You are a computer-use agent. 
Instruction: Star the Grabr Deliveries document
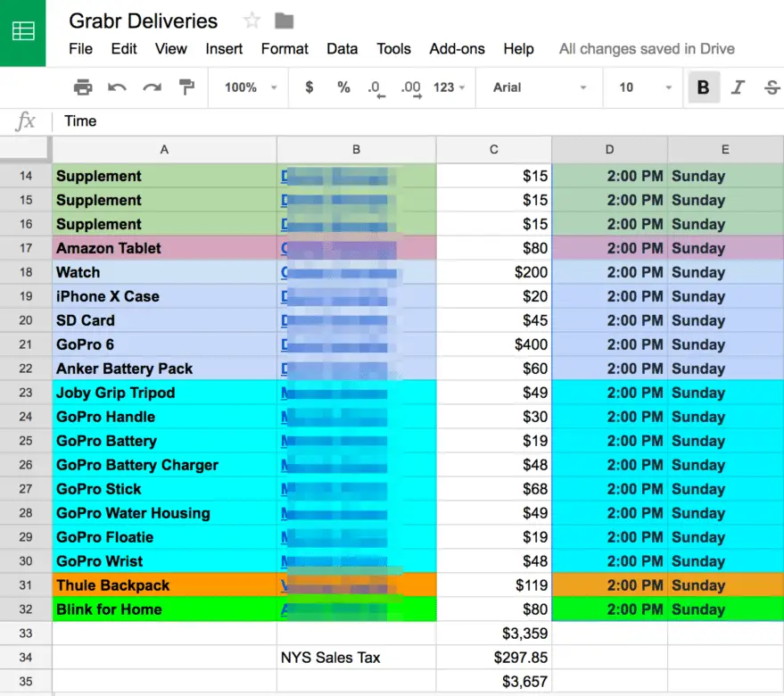(x=252, y=21)
